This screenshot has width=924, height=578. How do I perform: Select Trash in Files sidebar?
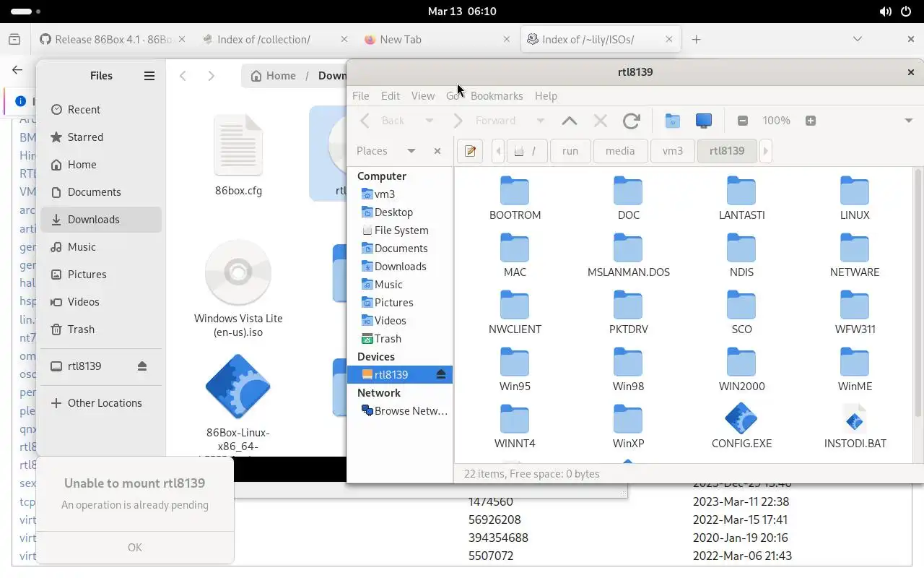(101, 329)
